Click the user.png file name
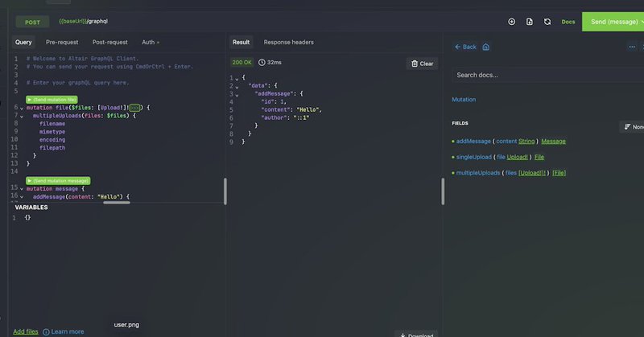This screenshot has width=644, height=337. click(126, 325)
